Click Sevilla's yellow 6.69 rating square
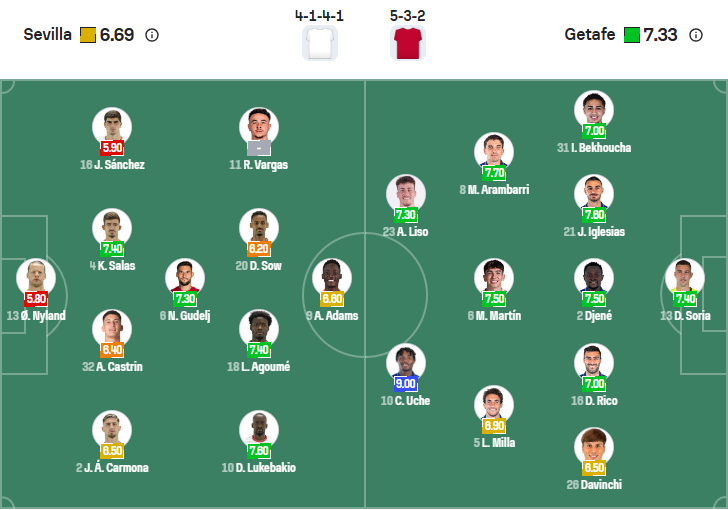 (88, 35)
